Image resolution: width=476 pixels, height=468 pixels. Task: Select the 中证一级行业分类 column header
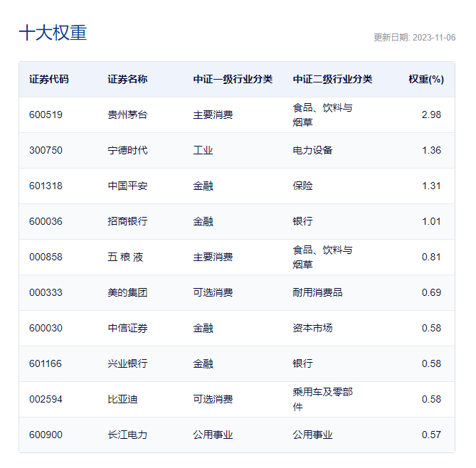coord(233,79)
